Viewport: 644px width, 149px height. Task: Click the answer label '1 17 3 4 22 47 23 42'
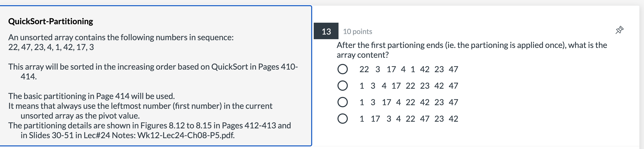coord(409,119)
